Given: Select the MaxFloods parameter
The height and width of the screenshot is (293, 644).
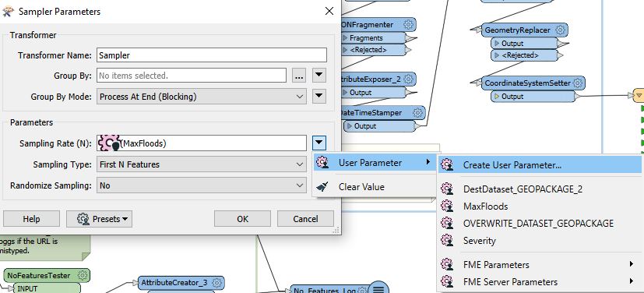Looking at the screenshot, I should click(540, 207).
